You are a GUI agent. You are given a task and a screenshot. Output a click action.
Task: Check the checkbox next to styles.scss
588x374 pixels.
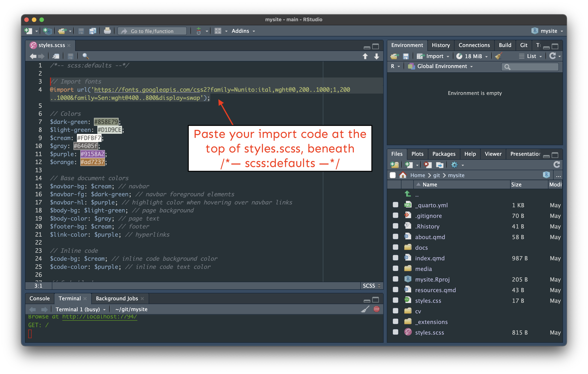click(x=396, y=332)
